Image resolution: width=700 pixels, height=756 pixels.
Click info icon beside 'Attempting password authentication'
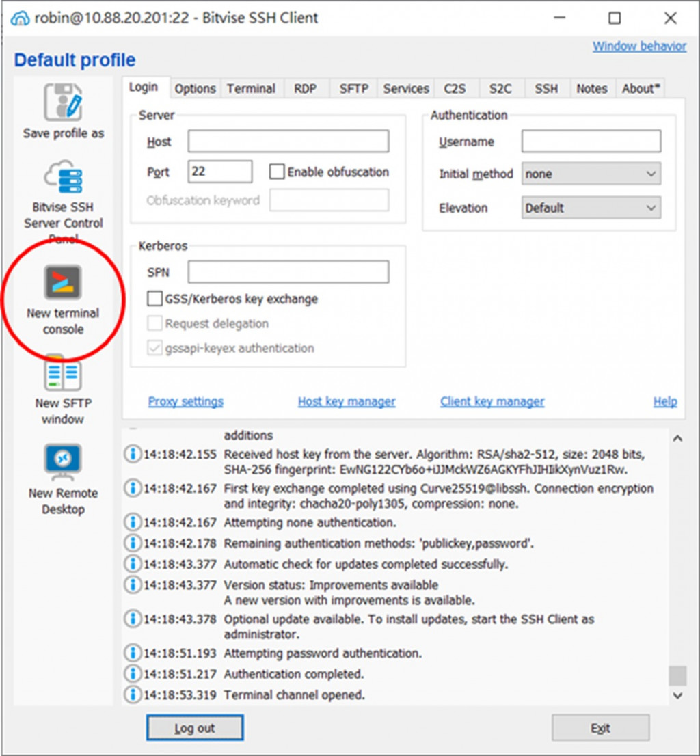pyautogui.click(x=132, y=653)
